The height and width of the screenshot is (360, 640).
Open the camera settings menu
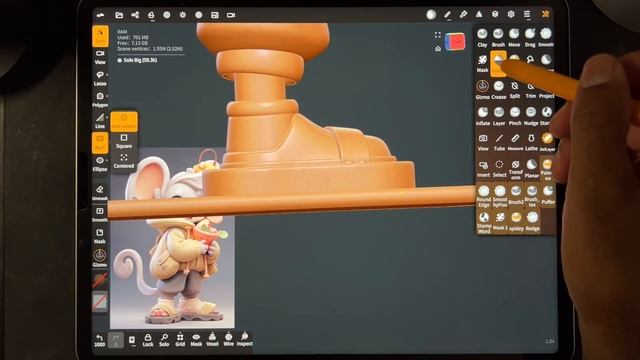pos(231,15)
